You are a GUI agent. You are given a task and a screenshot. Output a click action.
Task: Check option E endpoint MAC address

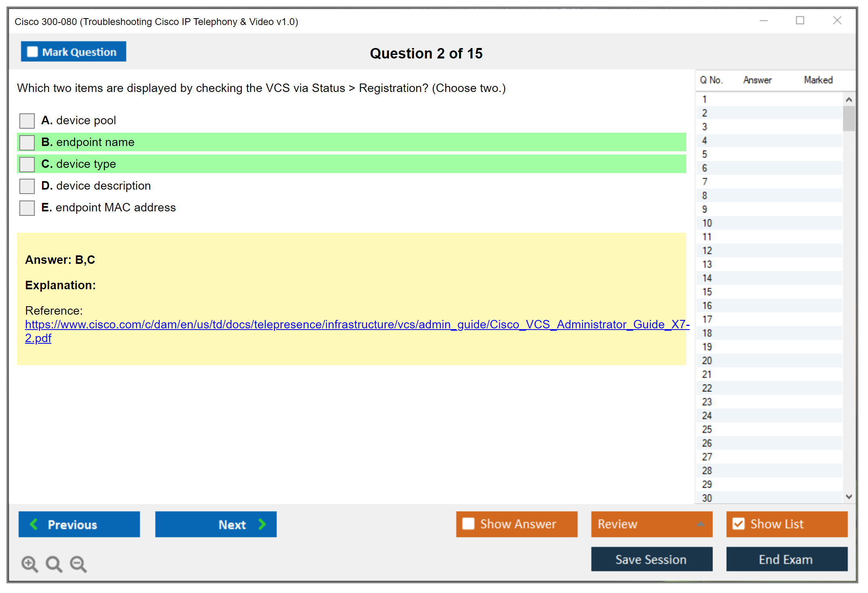27,208
